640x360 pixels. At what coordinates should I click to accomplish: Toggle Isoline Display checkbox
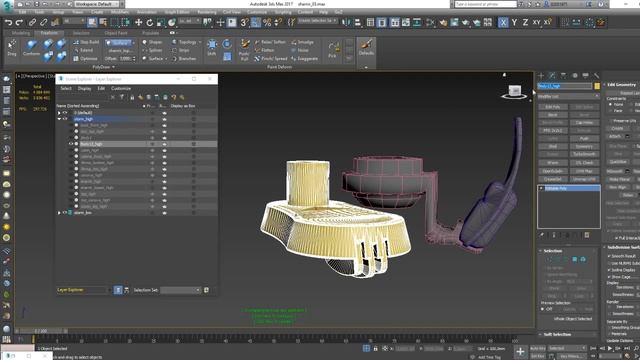(609, 270)
